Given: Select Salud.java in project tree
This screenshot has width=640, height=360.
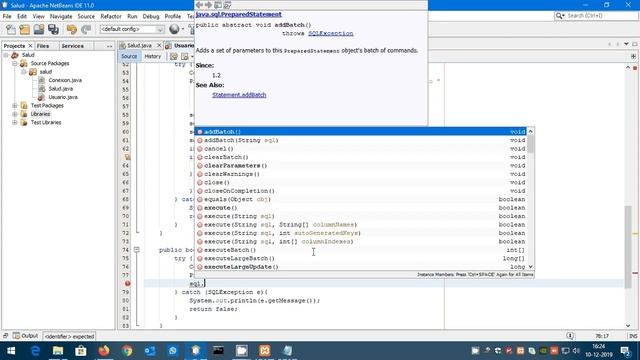Looking at the screenshot, I should pyautogui.click(x=60, y=89).
